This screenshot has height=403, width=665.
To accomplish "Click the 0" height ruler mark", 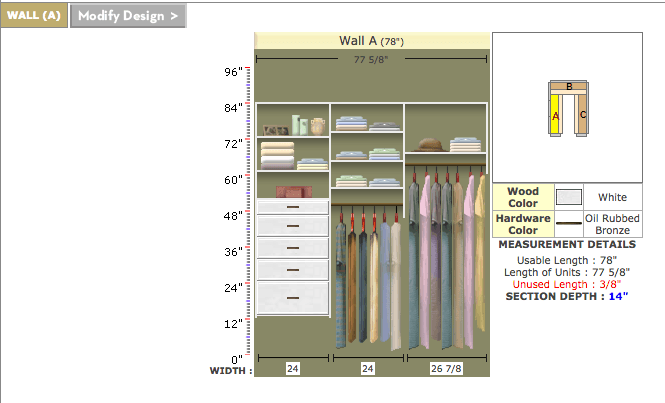I will (x=237, y=360).
